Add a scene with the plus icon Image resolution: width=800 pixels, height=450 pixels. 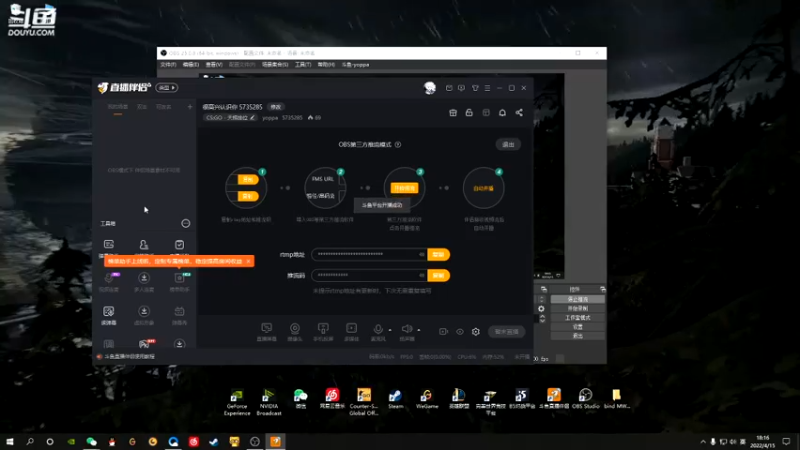tap(190, 107)
